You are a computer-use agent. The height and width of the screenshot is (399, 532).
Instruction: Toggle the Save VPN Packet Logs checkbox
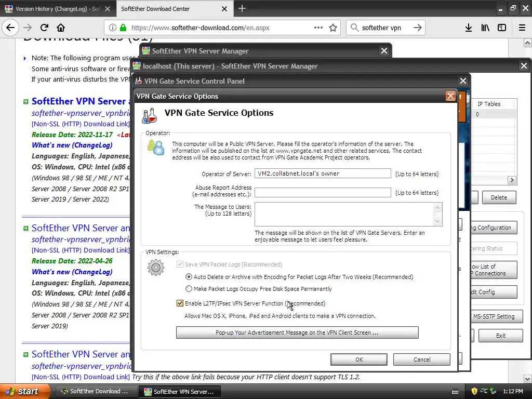(180, 264)
